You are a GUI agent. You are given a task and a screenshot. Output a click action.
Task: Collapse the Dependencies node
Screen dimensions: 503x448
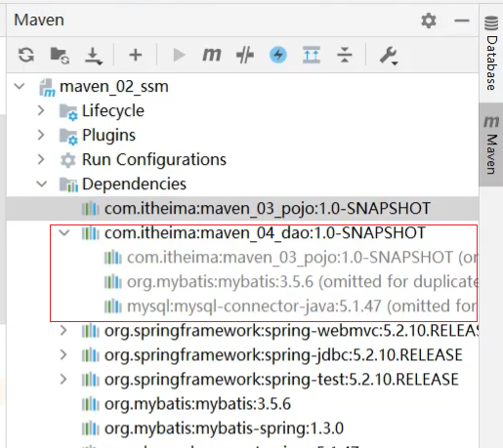click(x=42, y=183)
